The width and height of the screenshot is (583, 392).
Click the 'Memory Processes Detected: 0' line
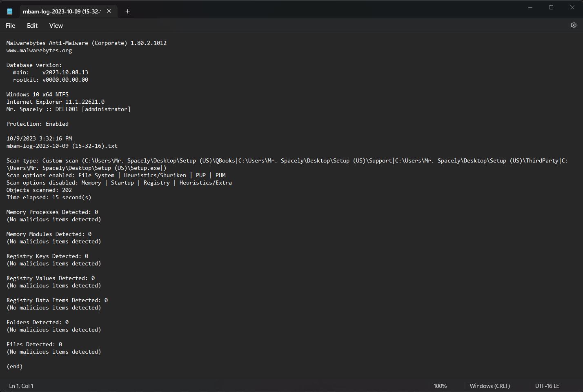[52, 212]
